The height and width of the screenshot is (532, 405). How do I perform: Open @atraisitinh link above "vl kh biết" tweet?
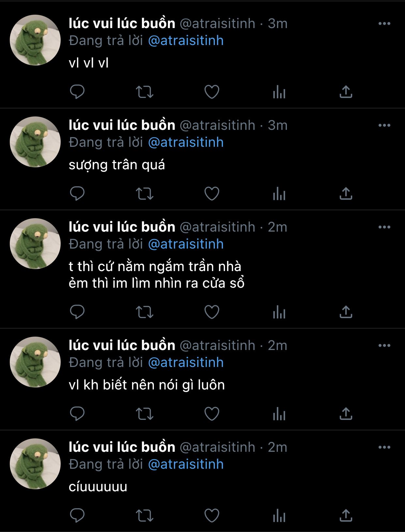[186, 363]
